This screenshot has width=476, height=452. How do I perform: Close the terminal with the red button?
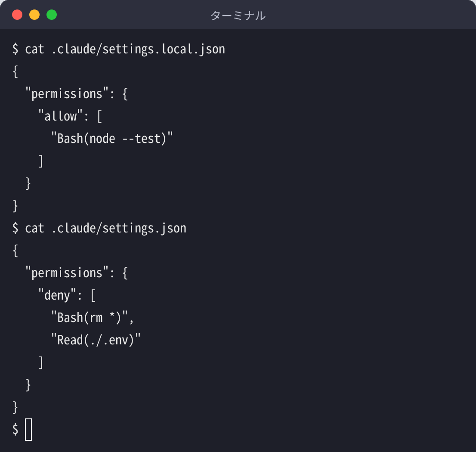tap(17, 15)
